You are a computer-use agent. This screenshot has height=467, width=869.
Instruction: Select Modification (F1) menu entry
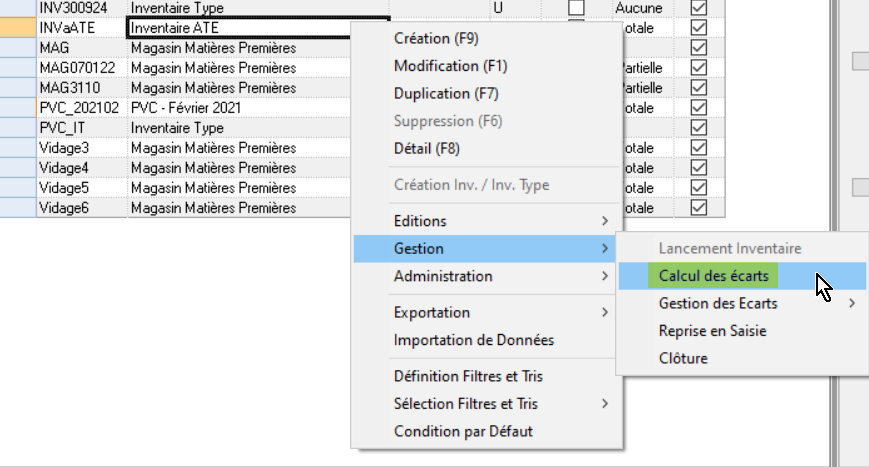(450, 66)
